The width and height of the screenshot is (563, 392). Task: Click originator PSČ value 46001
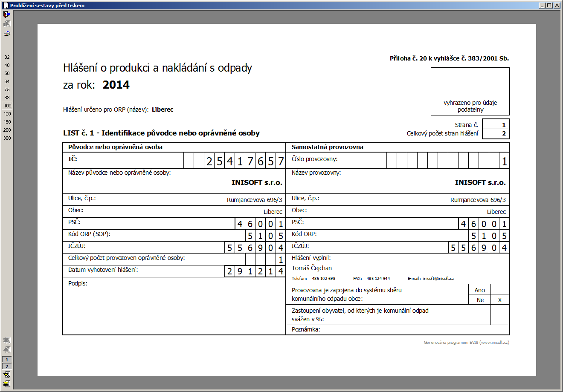tap(260, 224)
